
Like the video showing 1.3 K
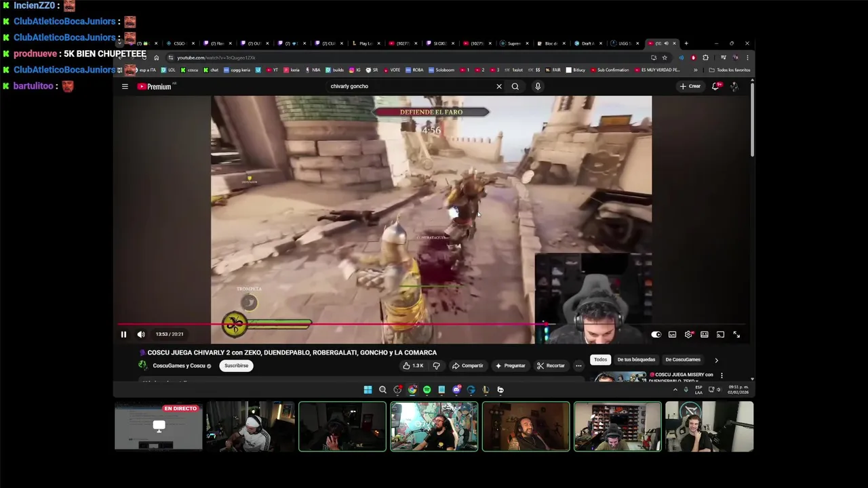pyautogui.click(x=413, y=365)
